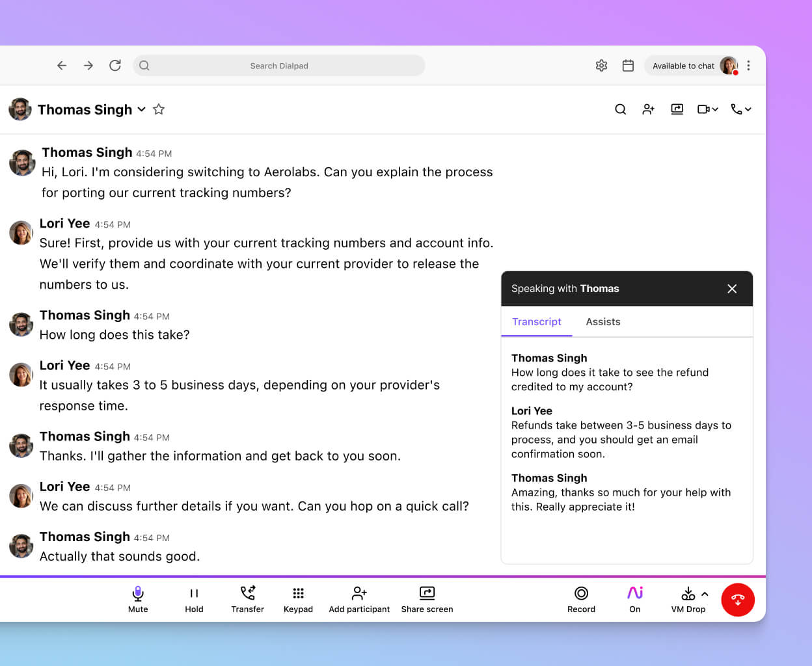Viewport: 812px width, 666px height.
Task: Toggle the Dialpad Ai assistant off
Action: pos(634,598)
